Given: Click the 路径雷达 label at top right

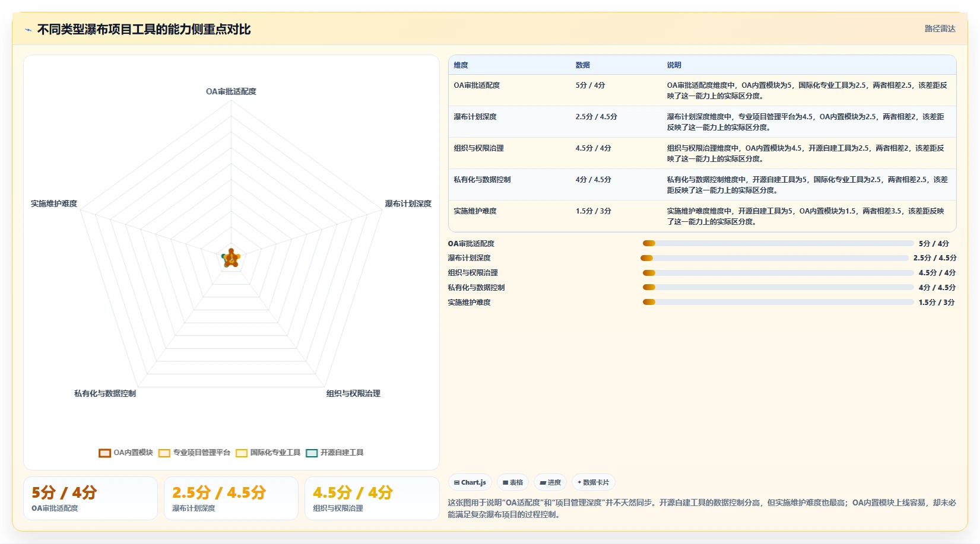Looking at the screenshot, I should coord(940,28).
